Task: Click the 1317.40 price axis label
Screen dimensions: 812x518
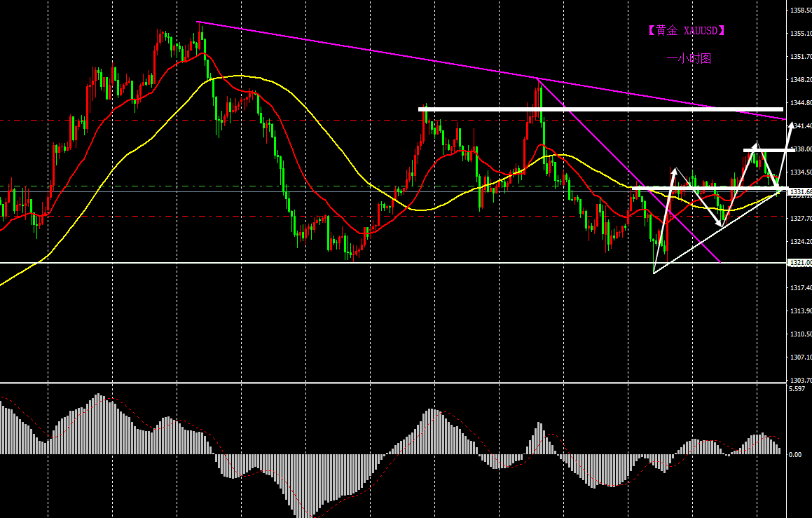Action: point(801,287)
